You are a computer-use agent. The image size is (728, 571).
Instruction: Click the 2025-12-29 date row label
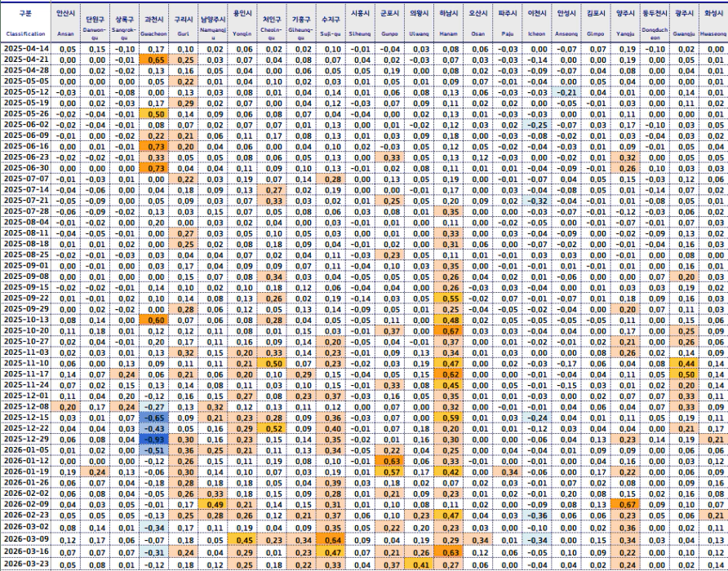pos(25,439)
